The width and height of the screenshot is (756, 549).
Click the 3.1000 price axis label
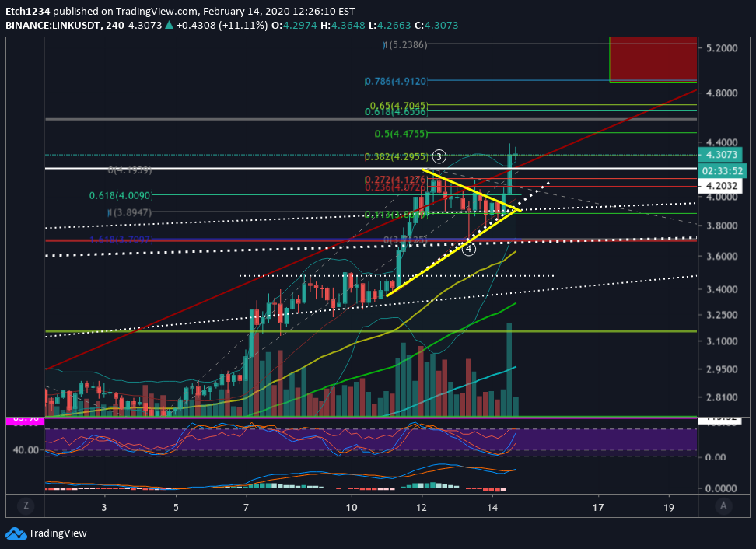[x=721, y=341]
